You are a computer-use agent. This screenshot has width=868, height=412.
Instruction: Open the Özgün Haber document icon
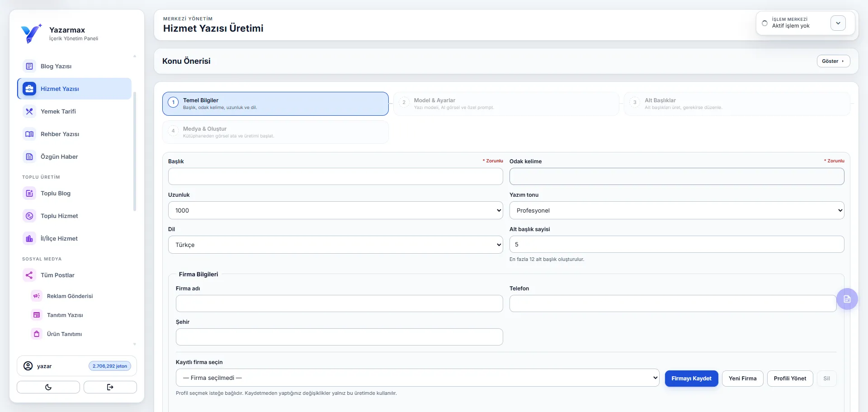click(29, 156)
